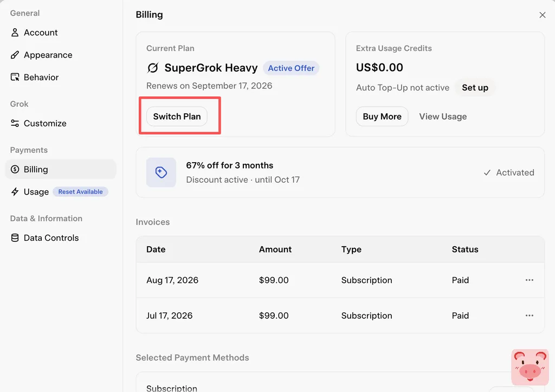Click the Activated checkmark status
This screenshot has width=555, height=392.
point(508,172)
